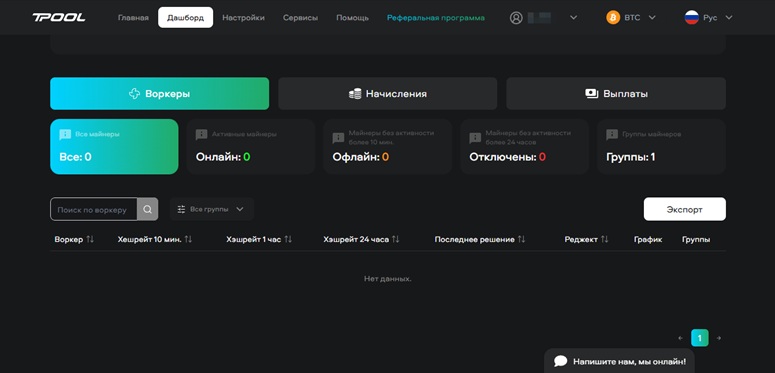Image resolution: width=775 pixels, height=373 pixels.
Task: Go to previous page arrow
Action: click(681, 338)
